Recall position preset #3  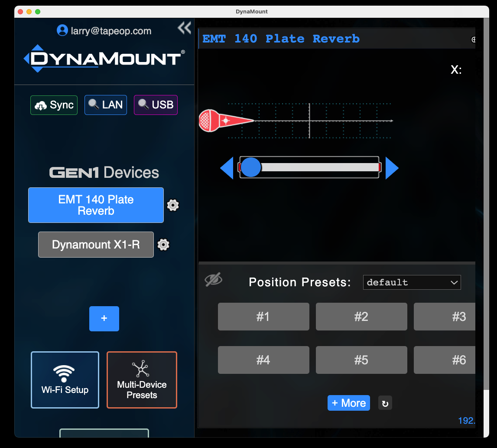pos(445,317)
